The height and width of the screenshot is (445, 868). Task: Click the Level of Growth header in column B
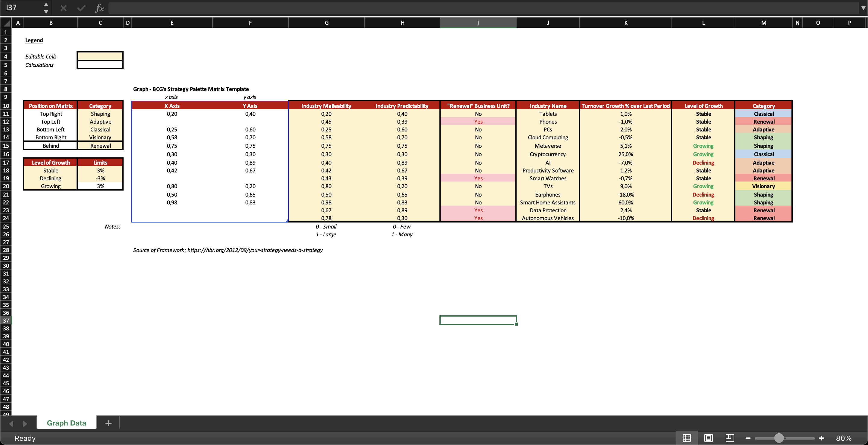(x=51, y=162)
